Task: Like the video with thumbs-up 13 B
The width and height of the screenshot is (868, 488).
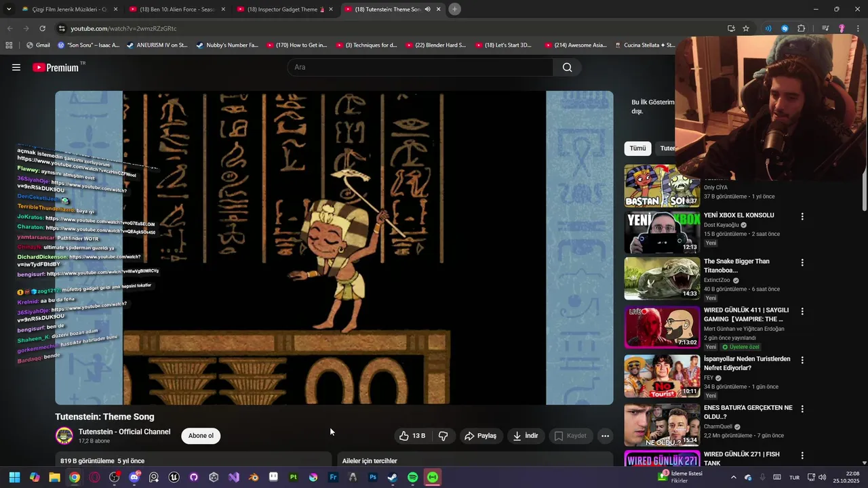Action: (x=412, y=436)
